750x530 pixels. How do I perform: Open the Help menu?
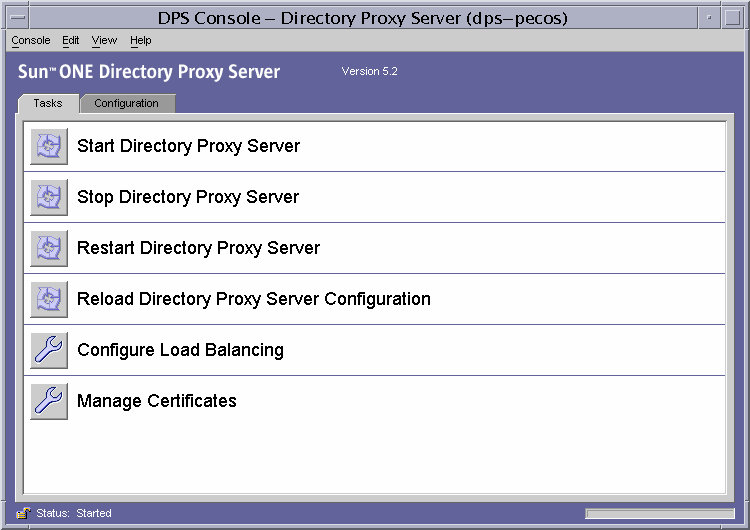click(140, 41)
